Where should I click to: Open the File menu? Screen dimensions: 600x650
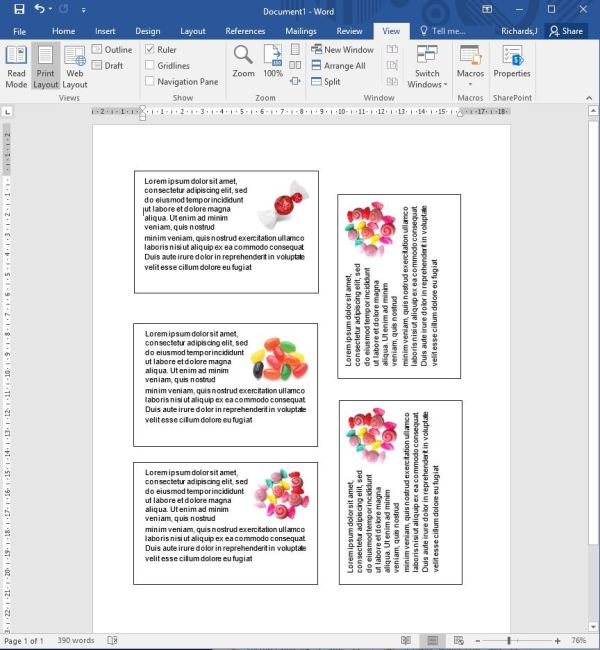coord(19,31)
